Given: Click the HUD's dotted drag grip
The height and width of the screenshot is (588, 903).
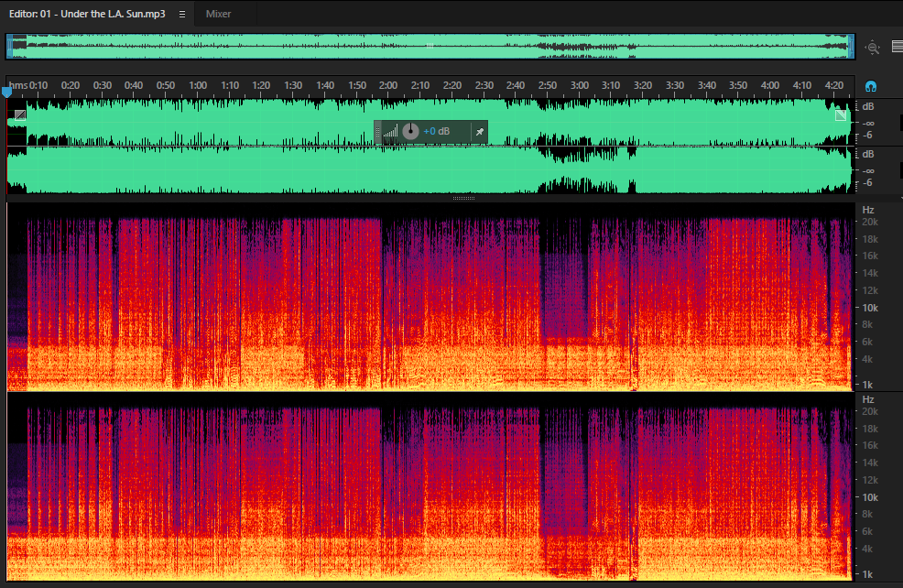Looking at the screenshot, I should 378,132.
